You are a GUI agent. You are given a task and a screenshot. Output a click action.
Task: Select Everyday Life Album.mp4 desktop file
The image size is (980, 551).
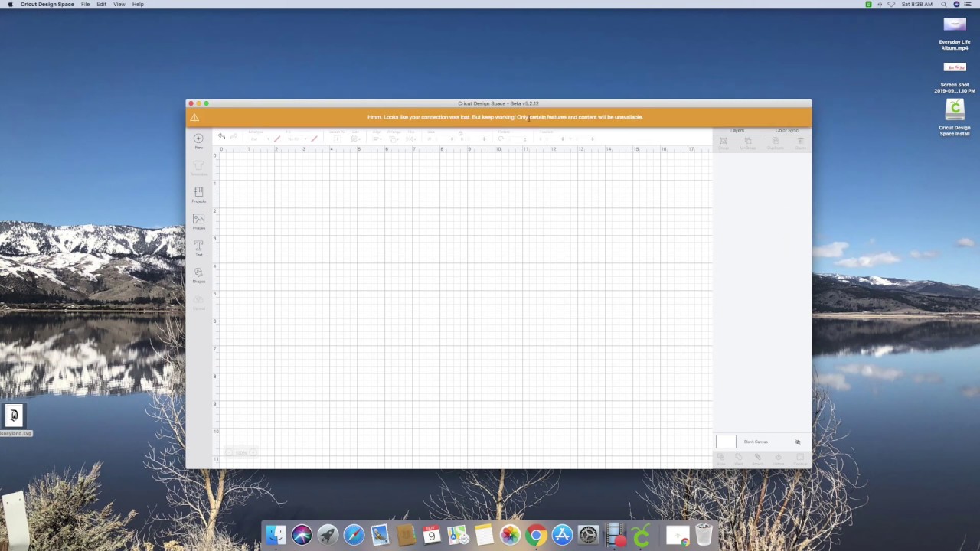point(955,34)
